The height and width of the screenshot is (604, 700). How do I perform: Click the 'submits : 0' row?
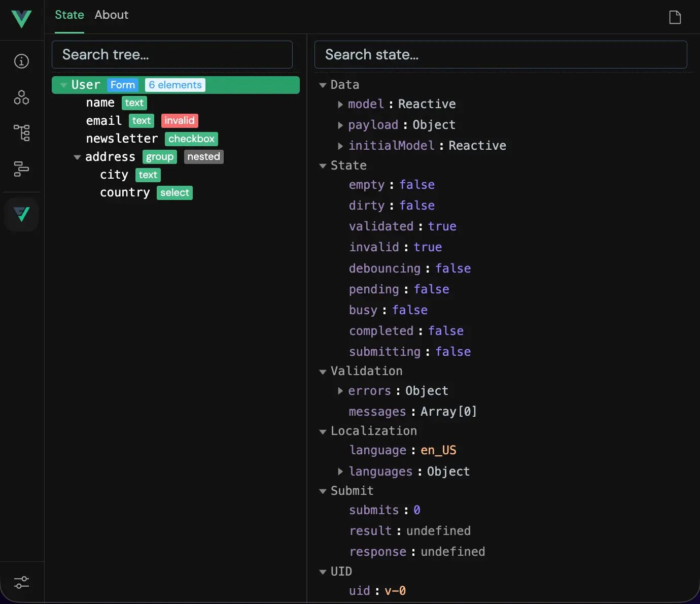[384, 510]
